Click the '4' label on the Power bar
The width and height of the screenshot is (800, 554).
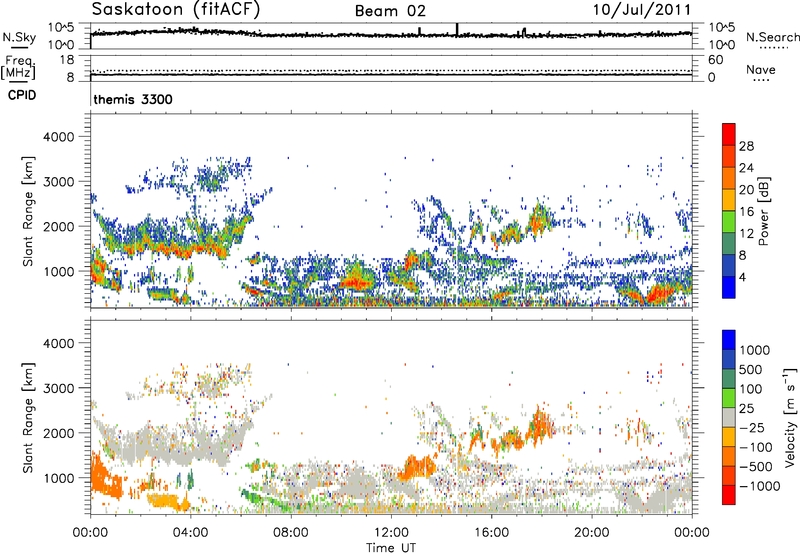(743, 277)
